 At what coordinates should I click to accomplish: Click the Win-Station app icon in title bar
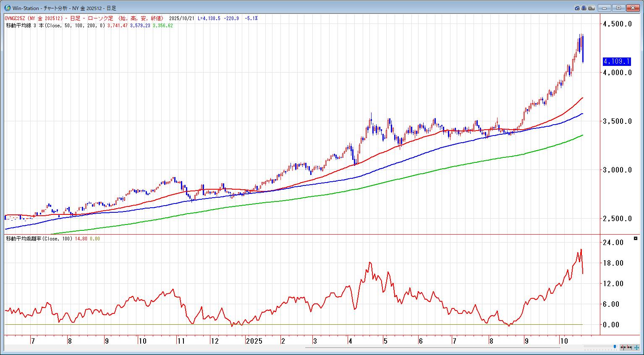7,8
